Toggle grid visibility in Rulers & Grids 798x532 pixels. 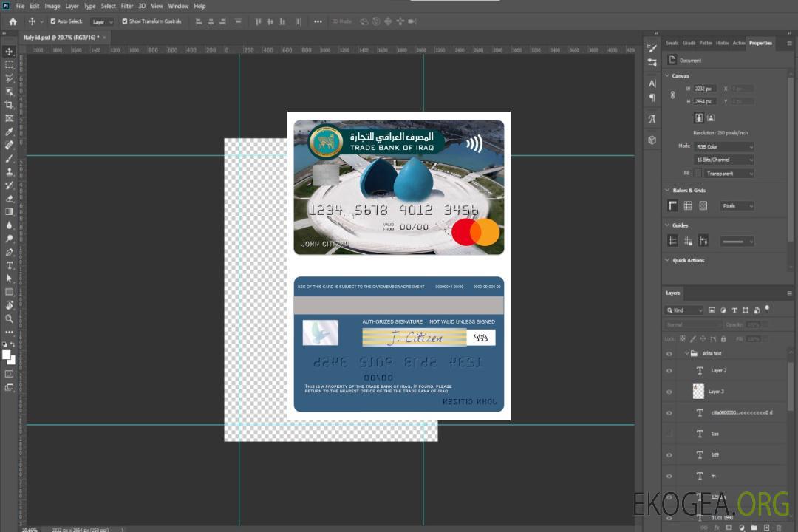pyautogui.click(x=688, y=205)
